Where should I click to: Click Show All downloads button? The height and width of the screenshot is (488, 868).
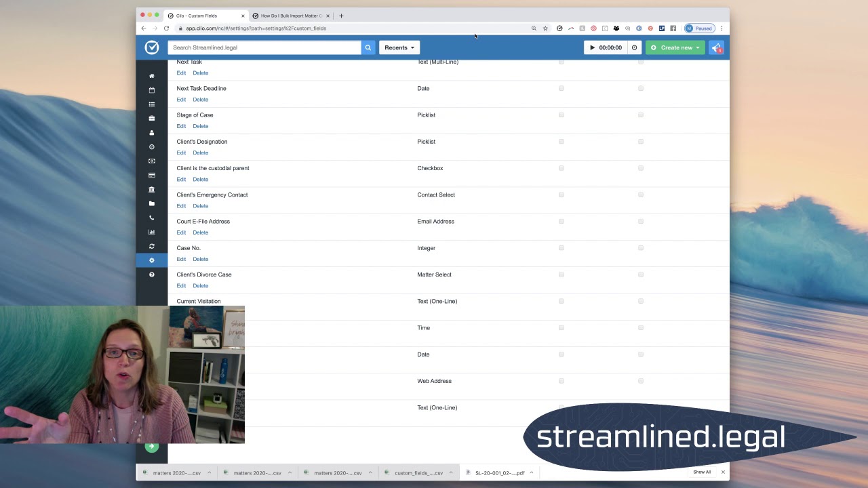coord(702,472)
